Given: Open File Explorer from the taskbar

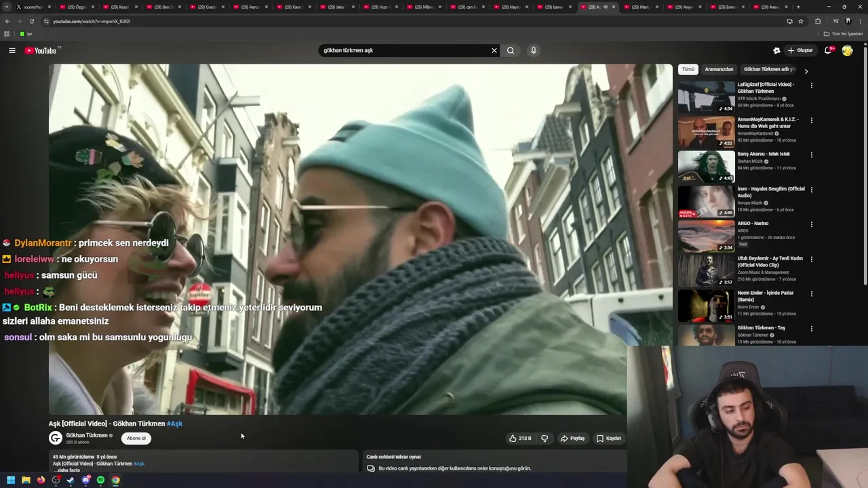Looking at the screenshot, I should (26, 480).
